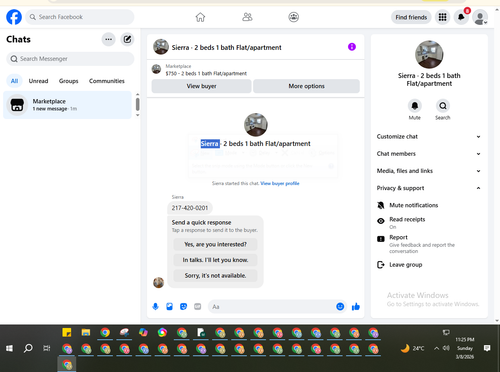The height and width of the screenshot is (372, 500).
Task: Focus the Search Facebook field
Action: 80,17
